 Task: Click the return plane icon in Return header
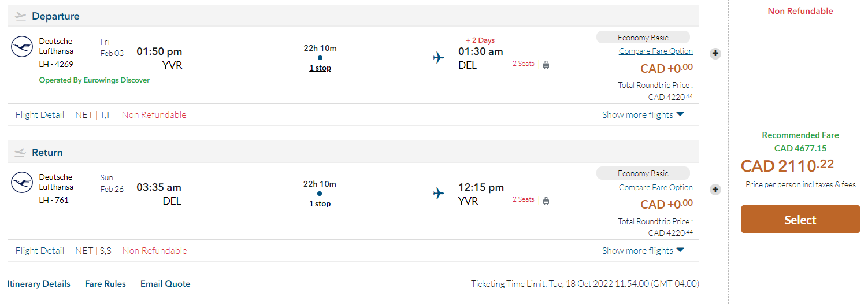pyautogui.click(x=21, y=153)
